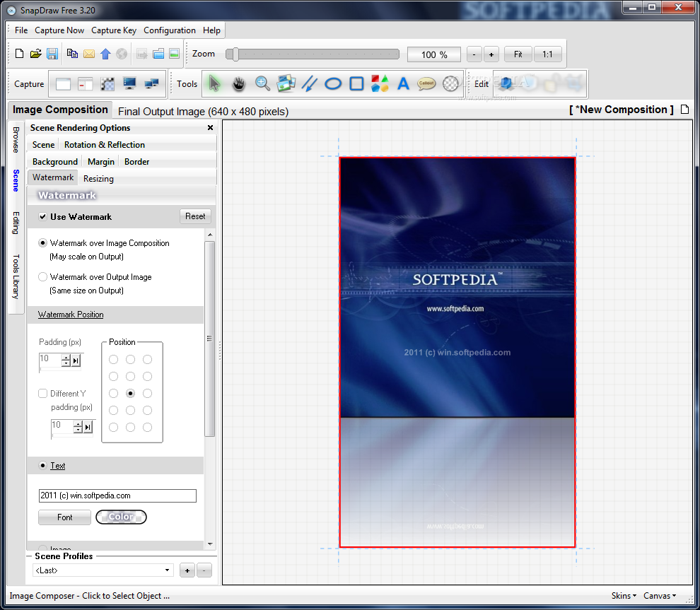
Task: Open the Capture Now menu
Action: point(59,30)
